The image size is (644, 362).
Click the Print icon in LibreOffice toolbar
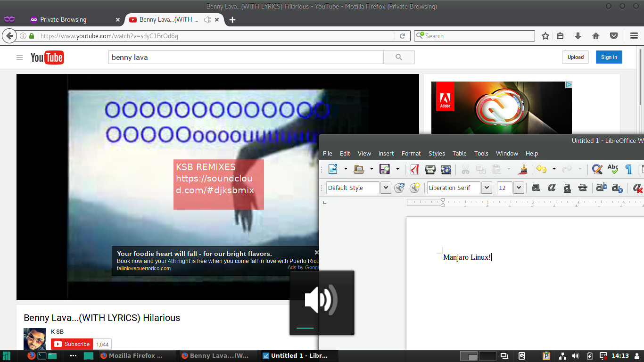click(430, 169)
